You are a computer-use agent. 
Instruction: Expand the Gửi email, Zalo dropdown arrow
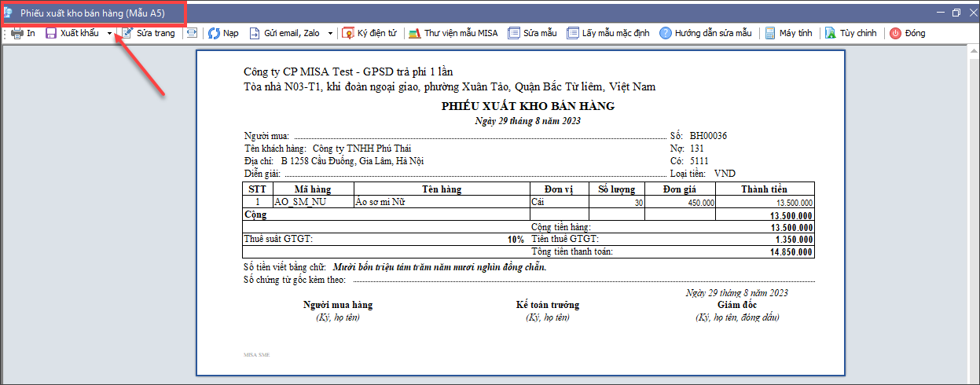click(330, 34)
